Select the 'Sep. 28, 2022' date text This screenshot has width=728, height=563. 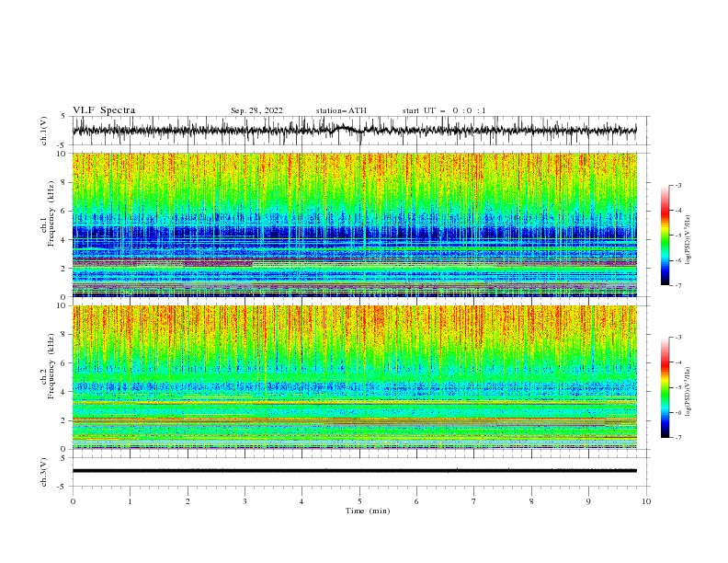point(256,110)
